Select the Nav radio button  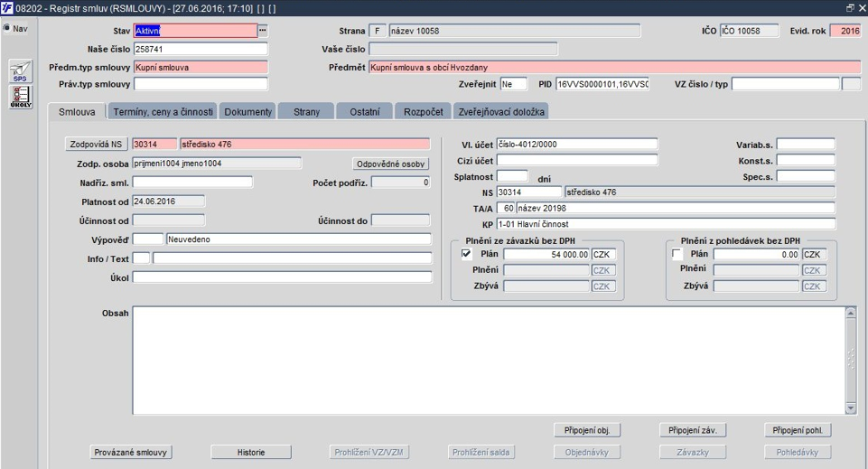(6, 28)
